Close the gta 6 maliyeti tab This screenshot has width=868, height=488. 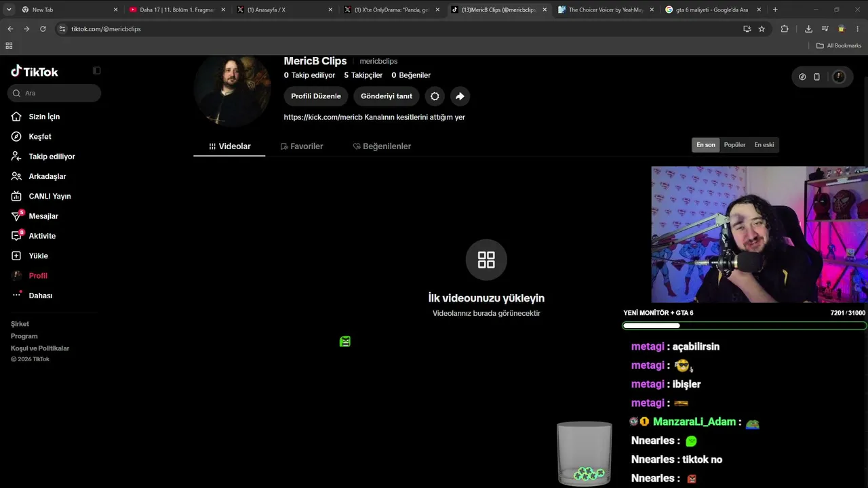pos(759,9)
